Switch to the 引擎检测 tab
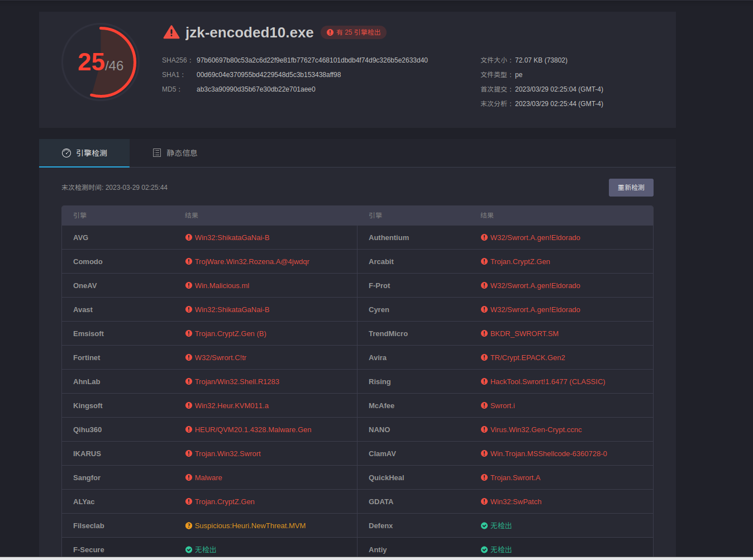Screen dimensions: 753x560 (x=84, y=153)
